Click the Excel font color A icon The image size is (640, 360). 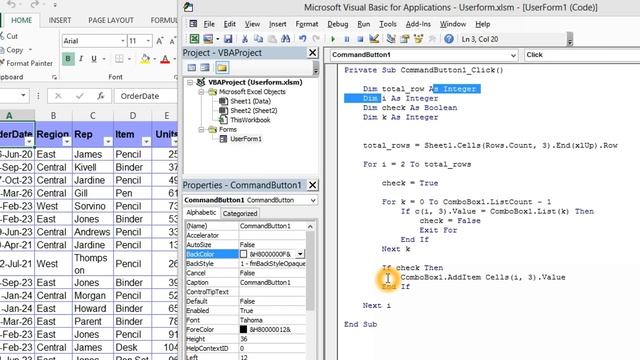(165, 59)
